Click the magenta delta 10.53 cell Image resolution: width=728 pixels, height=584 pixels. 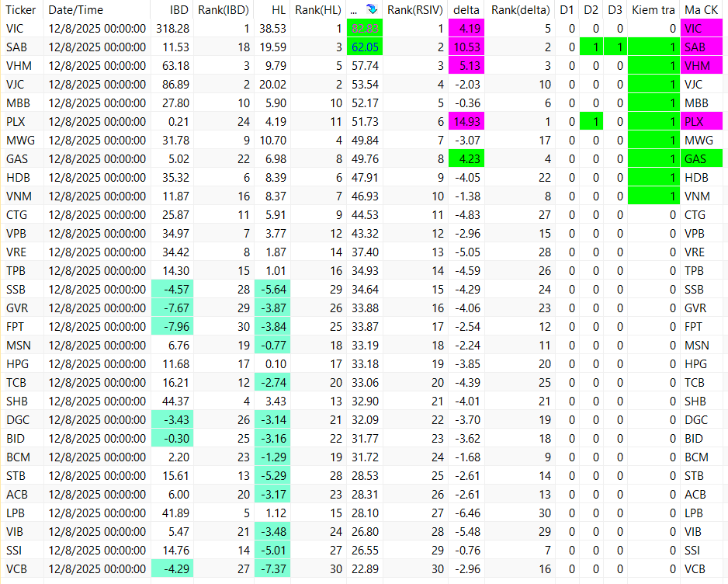tap(466, 47)
